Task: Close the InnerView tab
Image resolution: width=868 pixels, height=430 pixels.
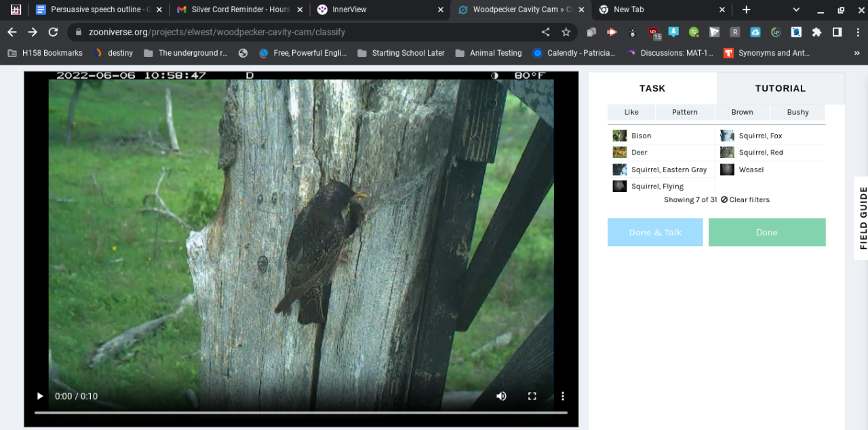Action: tap(441, 9)
